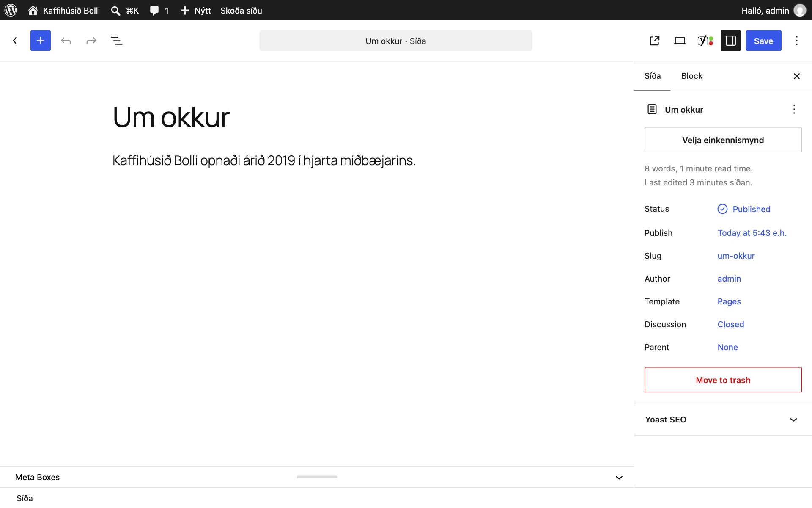Viewport: 812px width, 508px height.
Task: Redo the last change
Action: pyautogui.click(x=91, y=41)
